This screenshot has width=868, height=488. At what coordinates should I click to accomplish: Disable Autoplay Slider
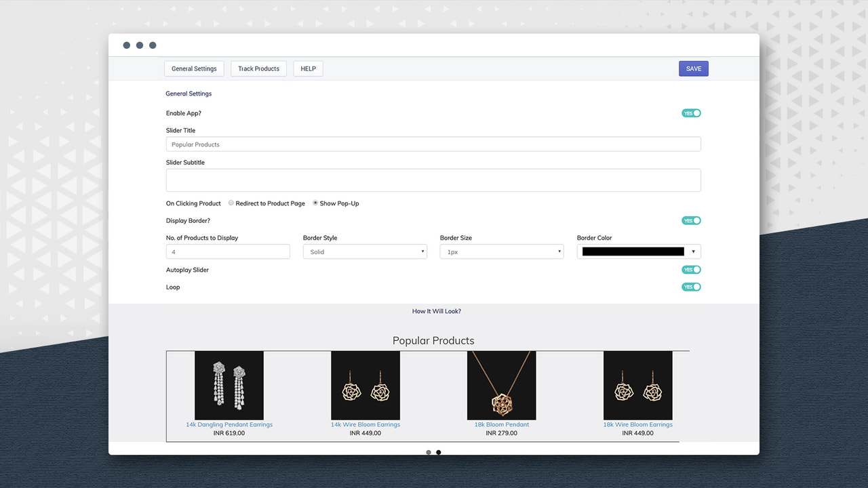tap(691, 269)
